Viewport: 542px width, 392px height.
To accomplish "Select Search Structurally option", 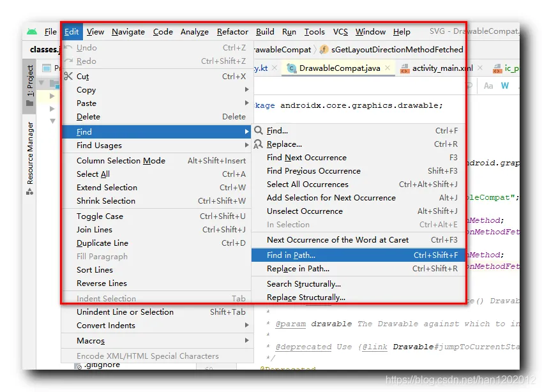I will tap(358, 284).
